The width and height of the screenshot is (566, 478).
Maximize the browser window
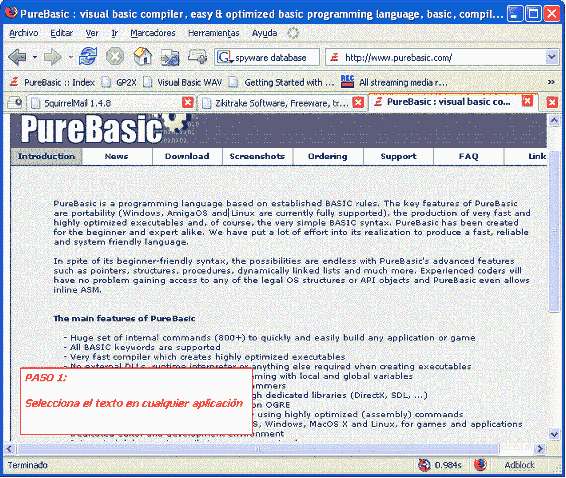(533, 14)
